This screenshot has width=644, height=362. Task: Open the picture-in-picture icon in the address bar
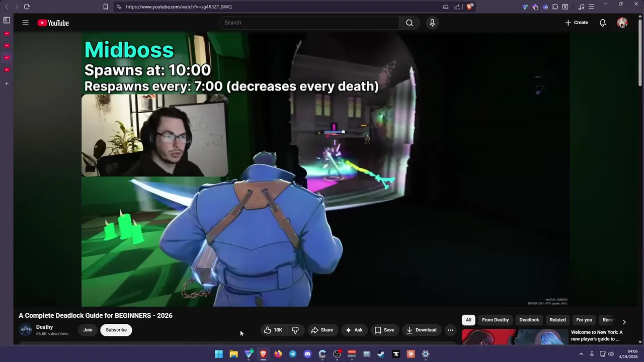click(446, 7)
